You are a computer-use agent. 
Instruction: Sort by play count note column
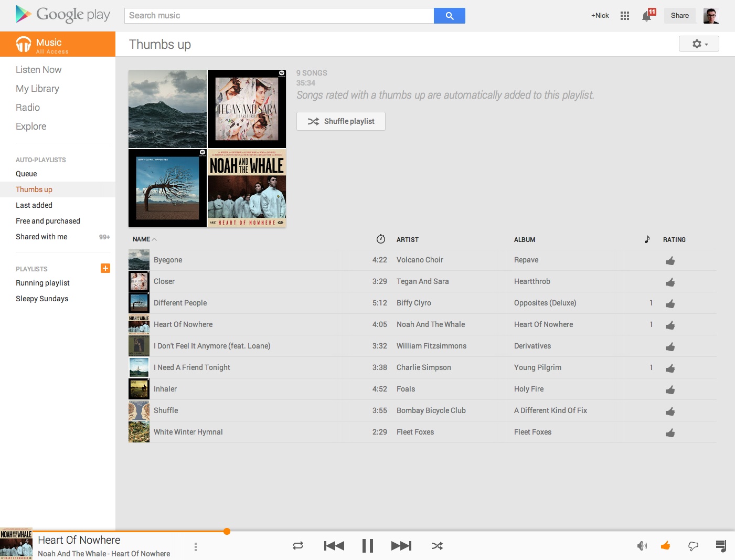tap(647, 239)
